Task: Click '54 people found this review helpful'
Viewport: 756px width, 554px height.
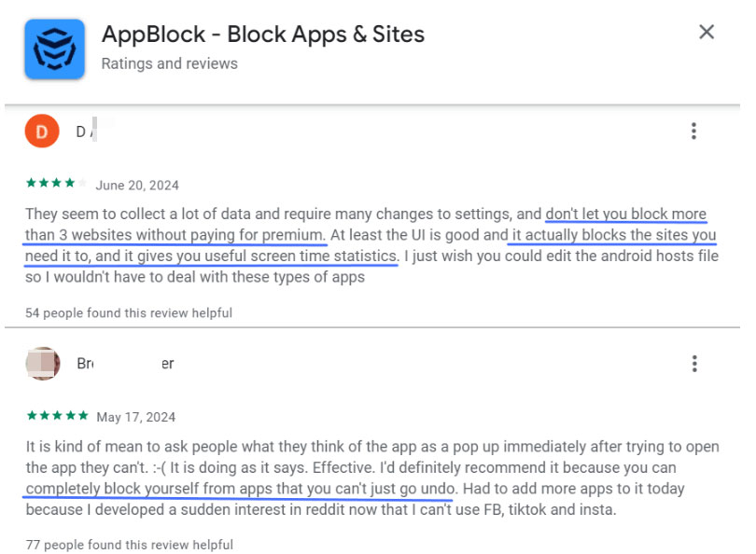Action: pyautogui.click(x=129, y=313)
